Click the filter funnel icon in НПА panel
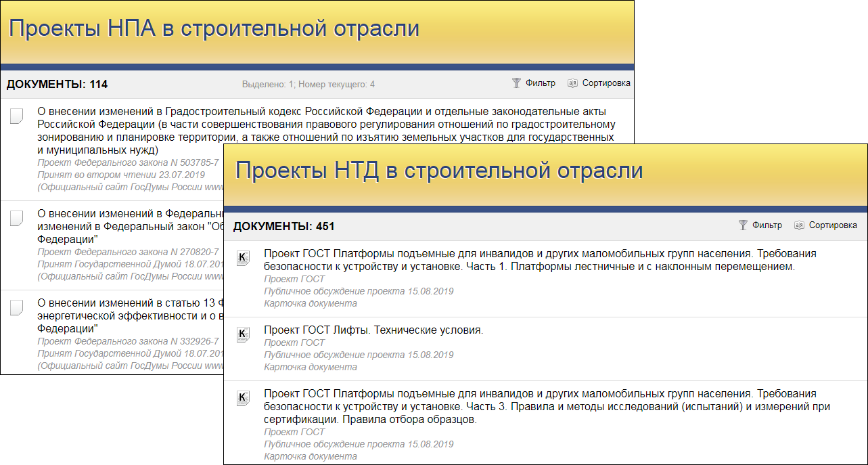 516,83
